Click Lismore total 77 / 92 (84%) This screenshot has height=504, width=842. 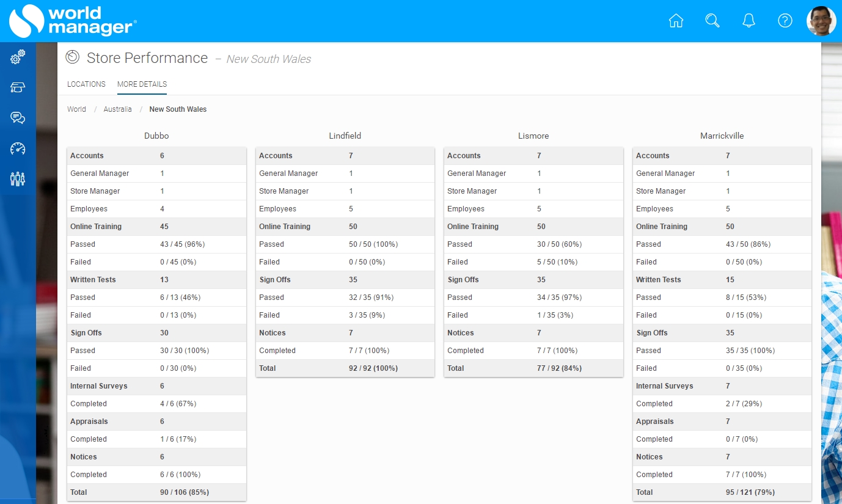tap(559, 368)
